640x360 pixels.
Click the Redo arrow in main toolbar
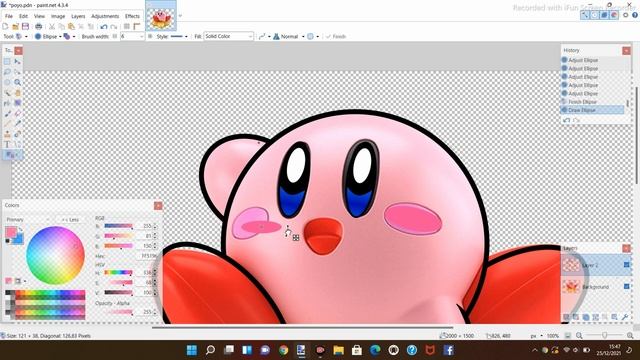(x=114, y=27)
